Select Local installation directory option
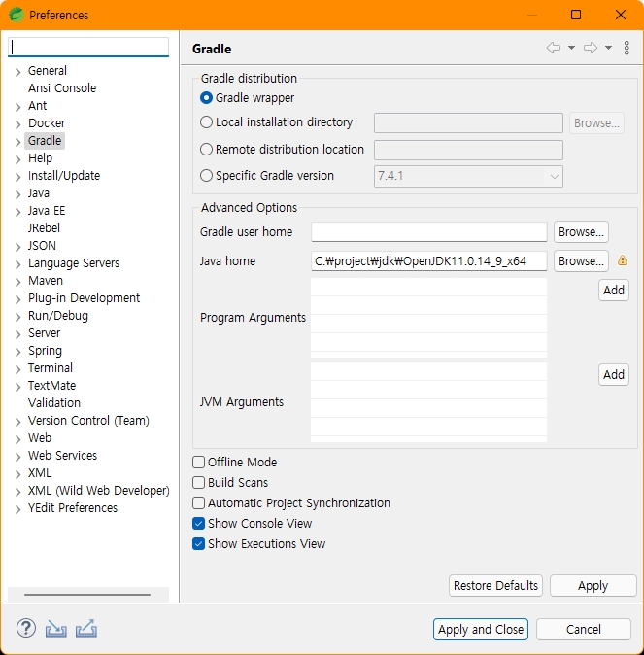Viewport: 644px width, 655px height. coord(206,122)
